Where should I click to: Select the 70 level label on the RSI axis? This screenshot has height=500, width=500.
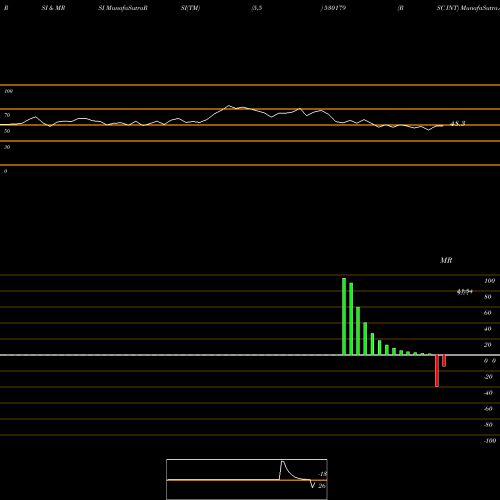7,115
